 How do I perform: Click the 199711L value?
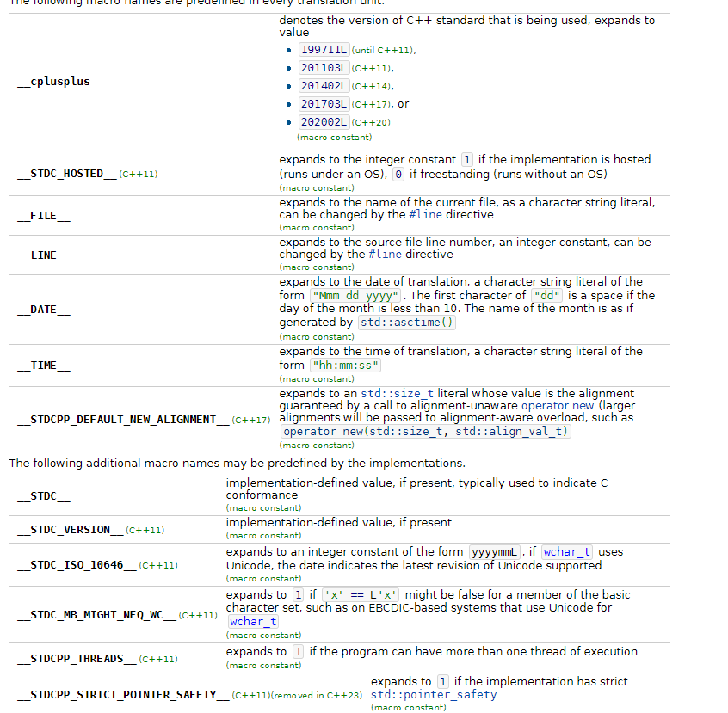point(324,50)
